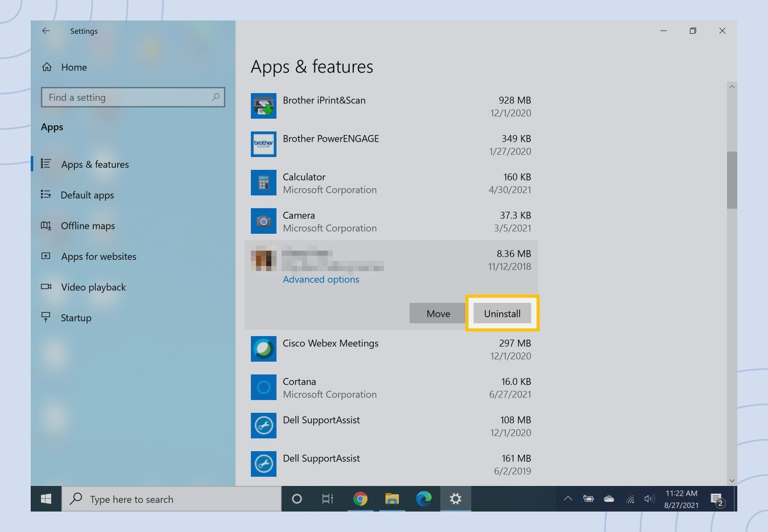The width and height of the screenshot is (768, 532).
Task: Open the notification Action Center
Action: point(717,499)
